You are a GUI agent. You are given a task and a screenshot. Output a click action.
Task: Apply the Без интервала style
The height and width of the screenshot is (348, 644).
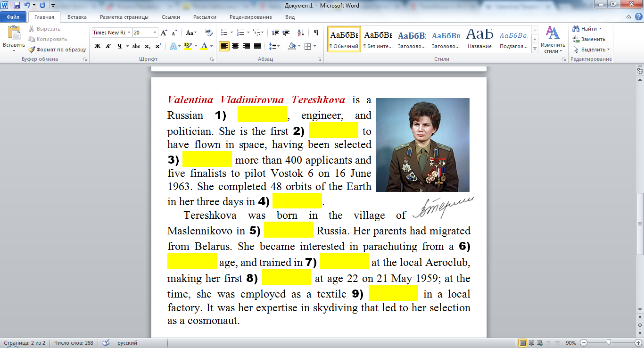click(378, 39)
